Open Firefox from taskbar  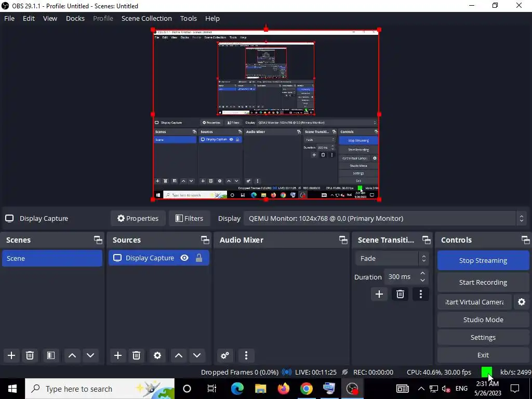(x=283, y=389)
